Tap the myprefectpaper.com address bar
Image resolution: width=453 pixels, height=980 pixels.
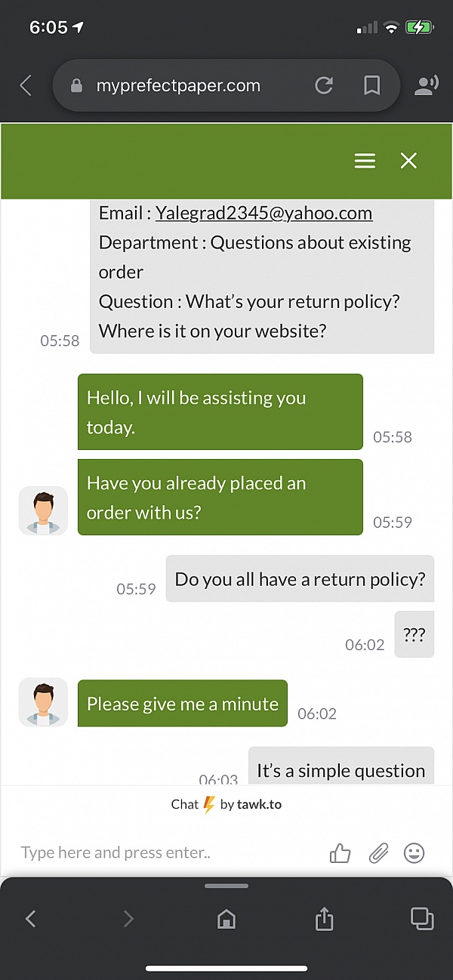(178, 85)
